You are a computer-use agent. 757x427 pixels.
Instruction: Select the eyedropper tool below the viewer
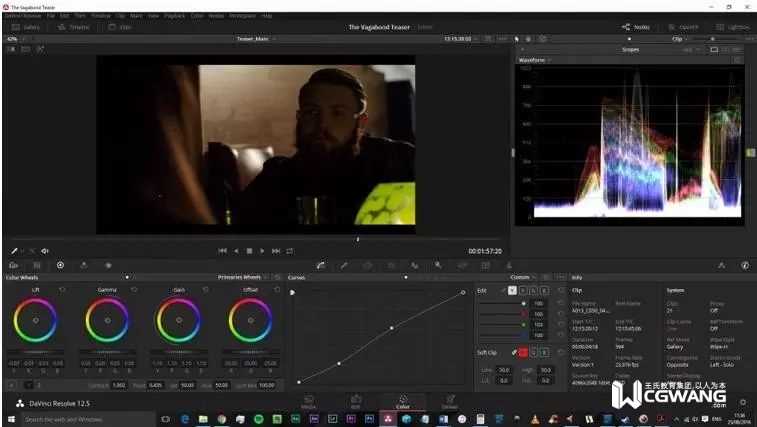coord(14,251)
